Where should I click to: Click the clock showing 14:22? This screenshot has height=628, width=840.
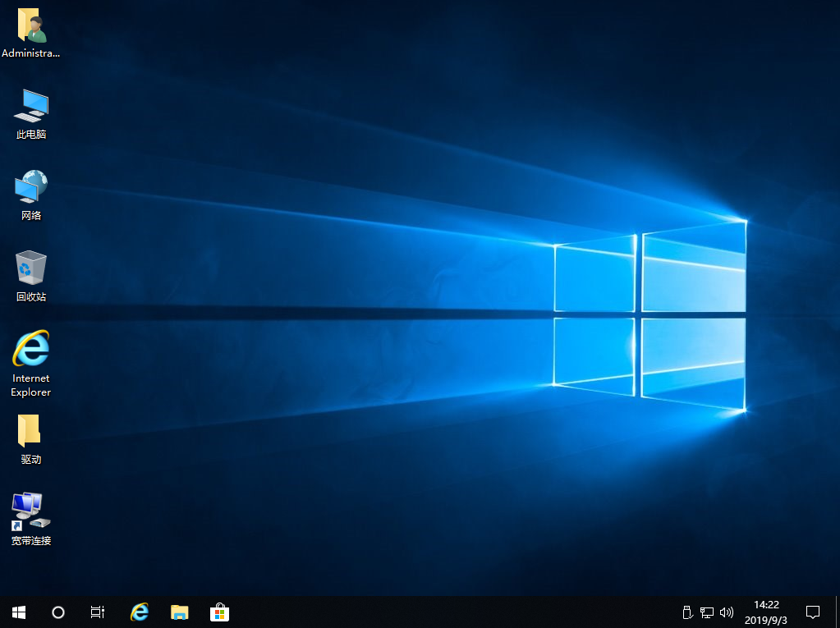click(x=765, y=605)
